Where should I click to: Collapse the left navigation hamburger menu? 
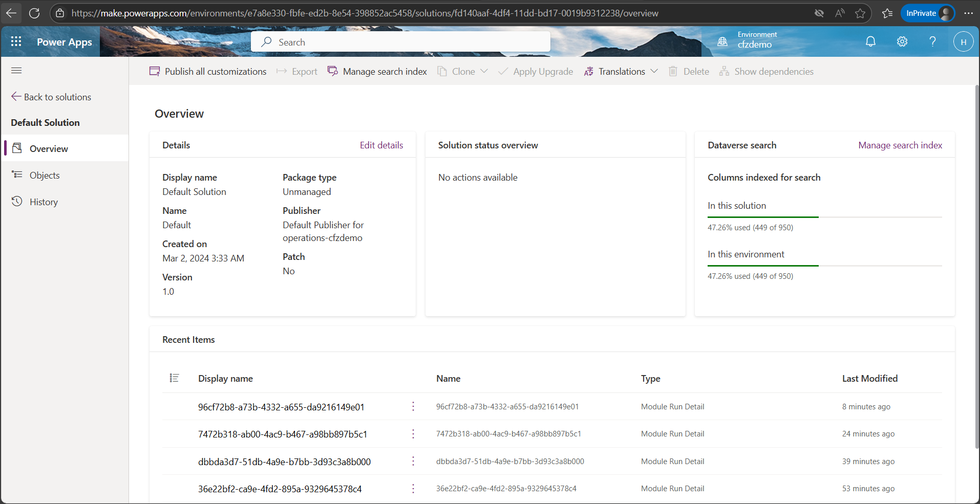pos(16,71)
